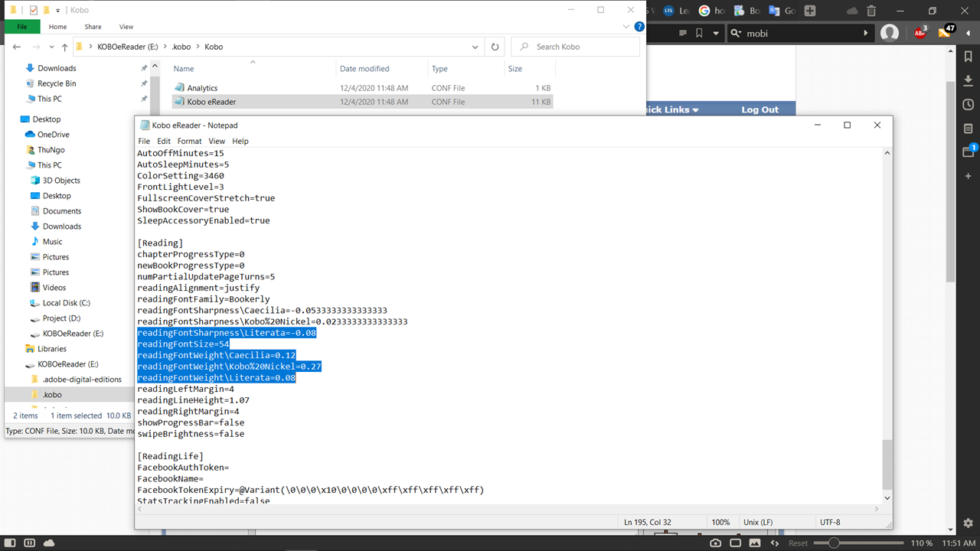Click the [Reading] section header in Notepad

(x=160, y=243)
